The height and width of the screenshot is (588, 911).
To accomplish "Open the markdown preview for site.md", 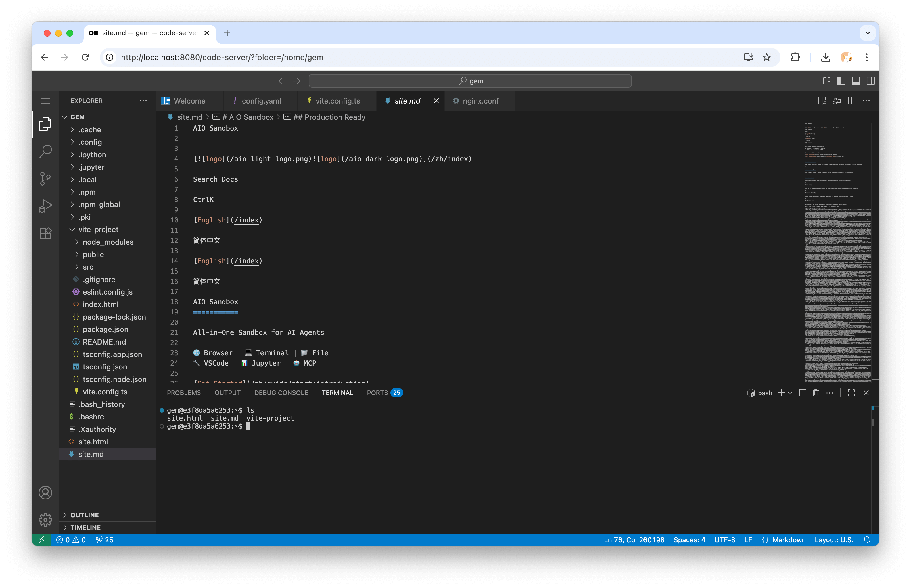I will (822, 100).
